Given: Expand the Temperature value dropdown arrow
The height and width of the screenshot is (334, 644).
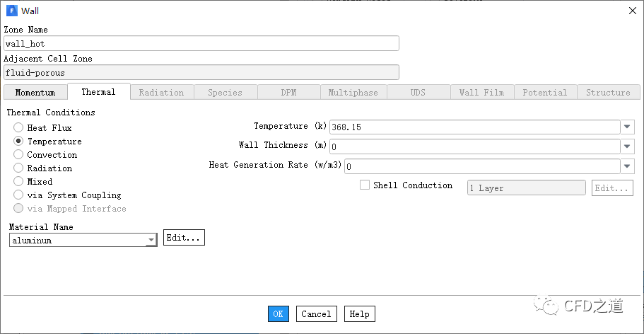Looking at the screenshot, I should point(628,127).
